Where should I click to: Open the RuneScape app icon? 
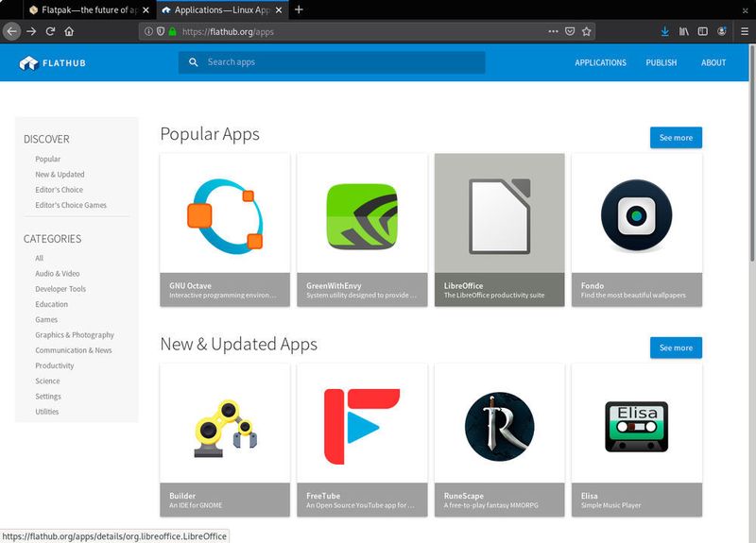(x=500, y=427)
